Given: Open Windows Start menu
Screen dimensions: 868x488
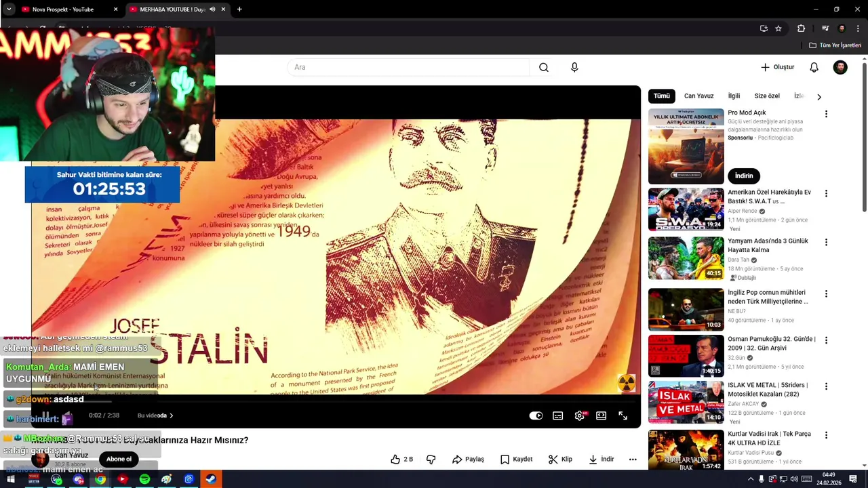Looking at the screenshot, I should 11,479.
